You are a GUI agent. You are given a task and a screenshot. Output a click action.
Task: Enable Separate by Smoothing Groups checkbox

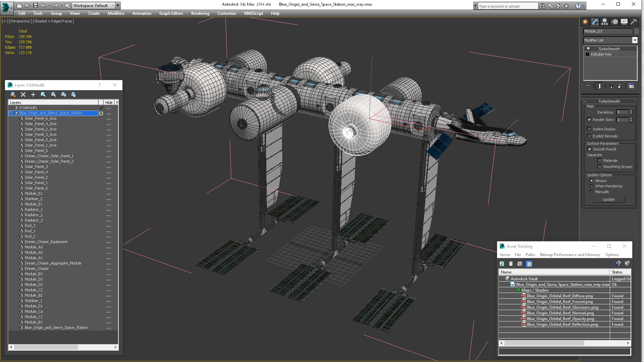click(599, 167)
